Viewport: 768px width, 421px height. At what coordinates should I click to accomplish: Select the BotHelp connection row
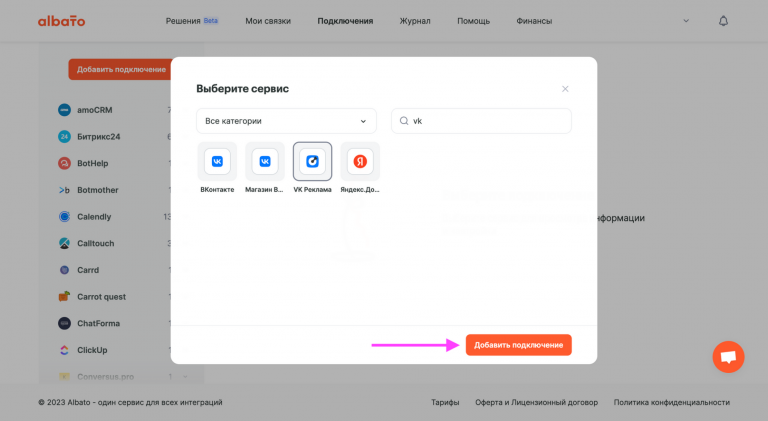(115, 163)
